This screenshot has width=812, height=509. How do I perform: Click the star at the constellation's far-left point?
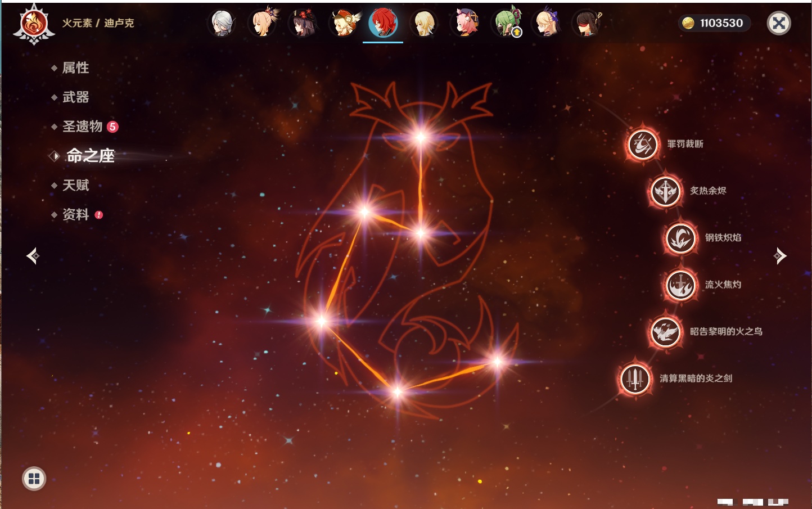(322, 321)
